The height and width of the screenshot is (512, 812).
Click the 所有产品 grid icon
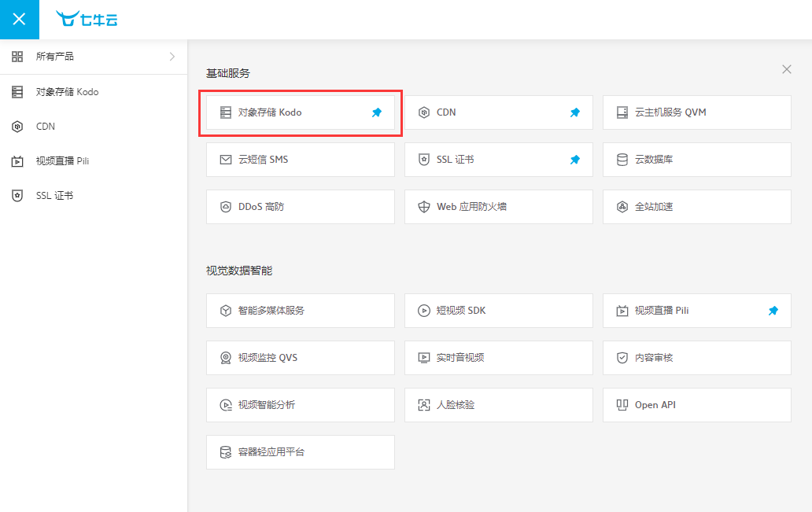[x=17, y=57]
